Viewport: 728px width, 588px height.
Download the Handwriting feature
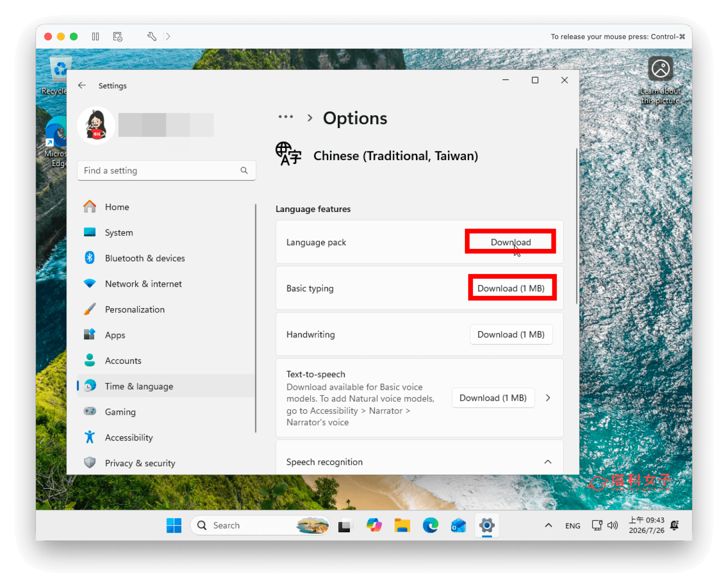click(511, 334)
